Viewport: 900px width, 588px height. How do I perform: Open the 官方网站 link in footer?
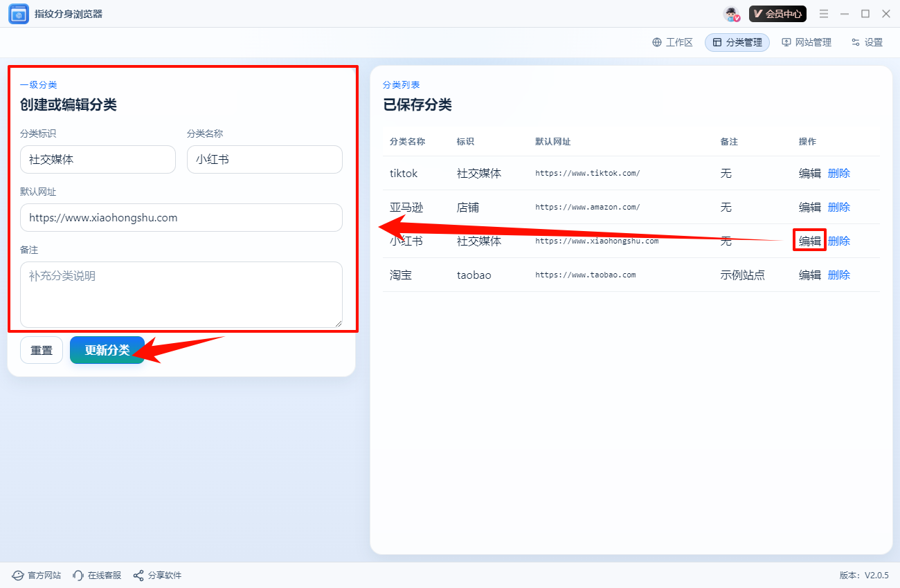pos(37,576)
